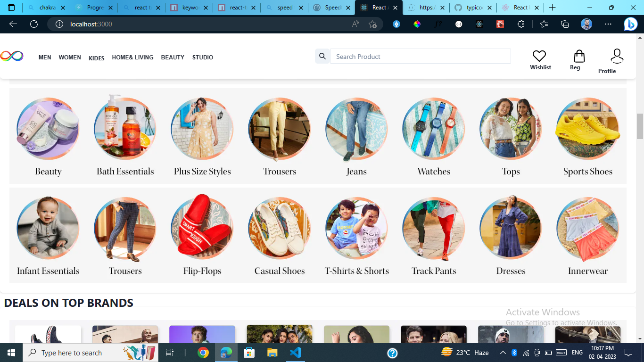The height and width of the screenshot is (362, 644).
Task: Open the Collections icon in Edge toolbar
Action: pos(565,24)
